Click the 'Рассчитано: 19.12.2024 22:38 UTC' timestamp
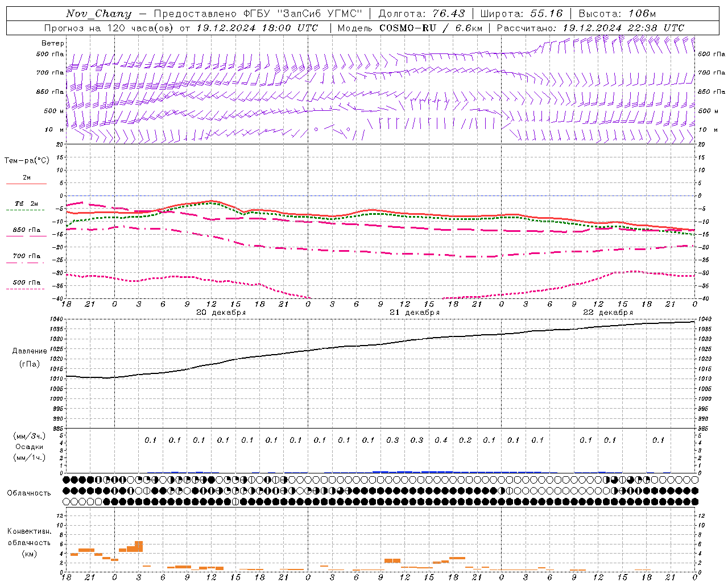Viewport: 728px width, 582px height. click(x=590, y=28)
